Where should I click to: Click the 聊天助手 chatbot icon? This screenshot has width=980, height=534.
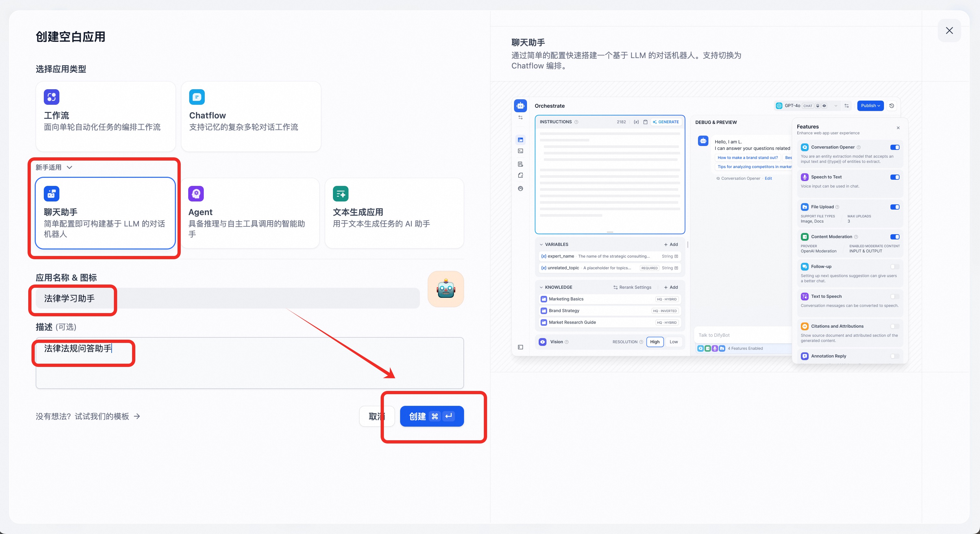51,194
